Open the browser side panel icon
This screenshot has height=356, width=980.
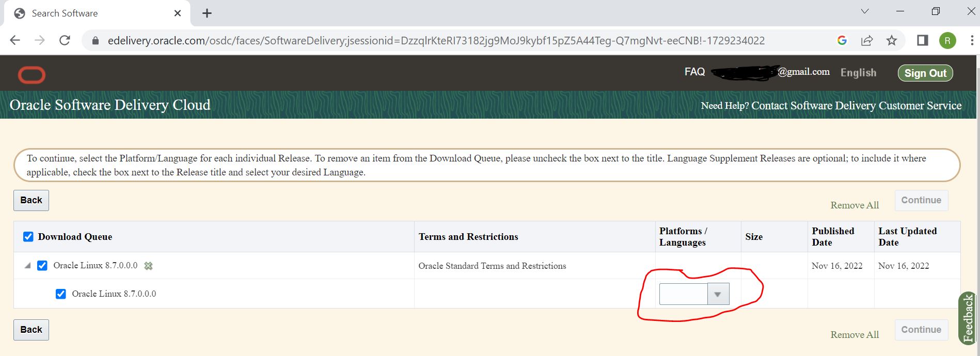tap(923, 40)
